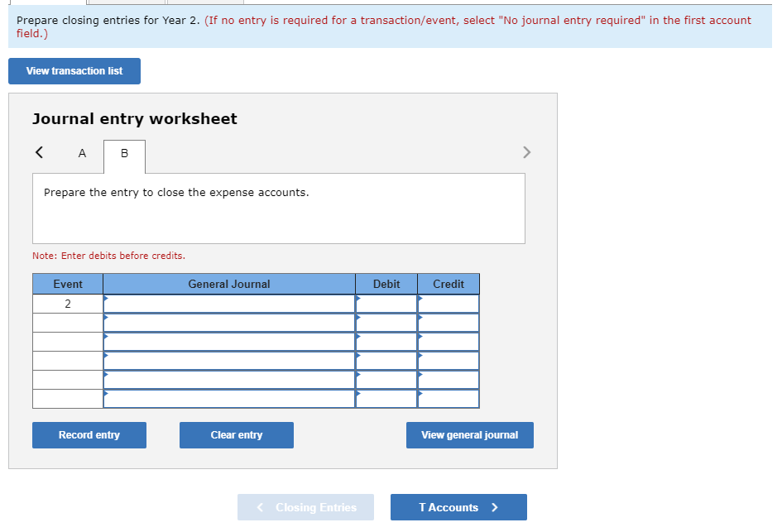Open the second row account selection dropdown
This screenshot has height=532, width=782.
tap(228, 323)
